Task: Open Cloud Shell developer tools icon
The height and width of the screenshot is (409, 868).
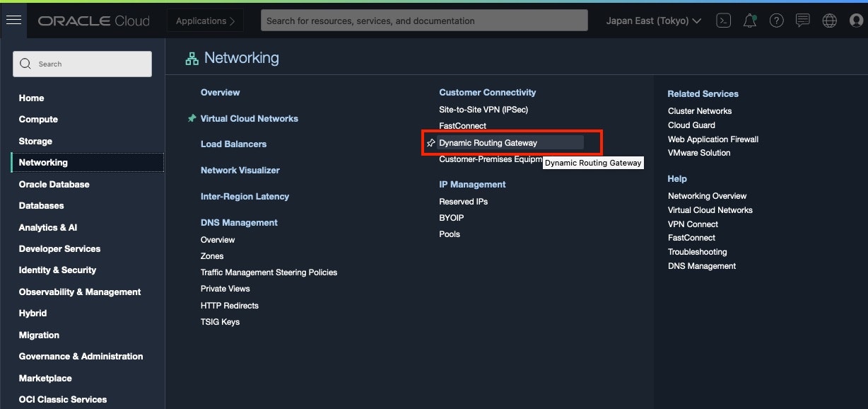Action: pyautogui.click(x=723, y=21)
